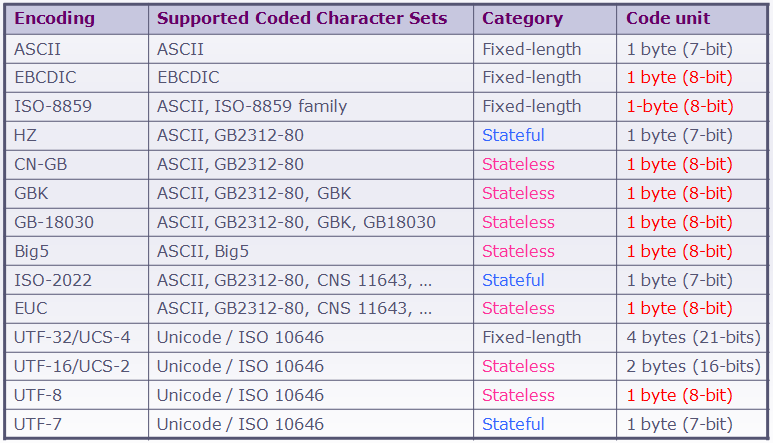Click the "Code unit" column header
The width and height of the screenshot is (773, 443).
(668, 19)
